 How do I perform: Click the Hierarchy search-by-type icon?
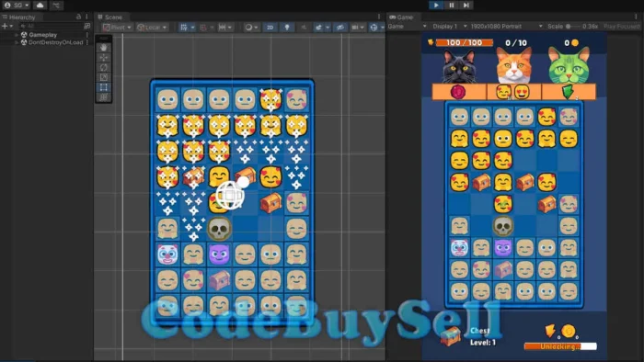pyautogui.click(x=86, y=26)
